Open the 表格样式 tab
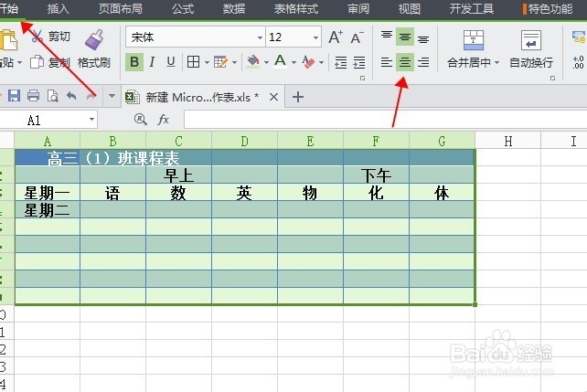 [x=296, y=8]
